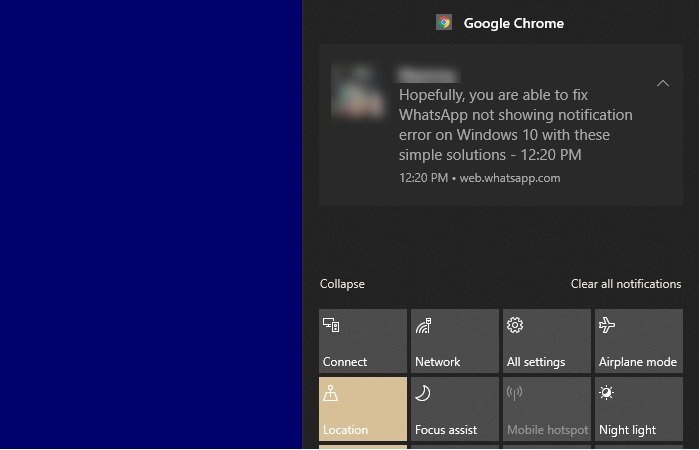Toggle the Mobile hotspot tile
The height and width of the screenshot is (450, 700).
coord(547,409)
